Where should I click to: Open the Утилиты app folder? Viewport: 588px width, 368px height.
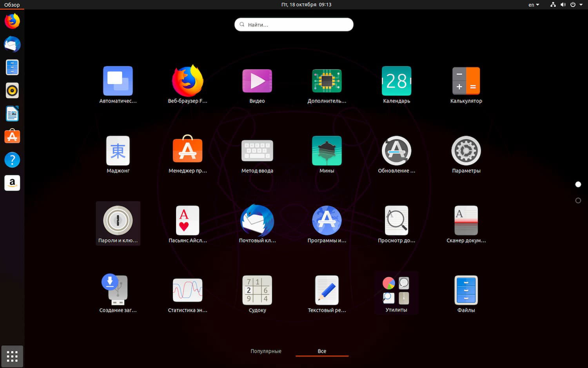click(x=396, y=290)
